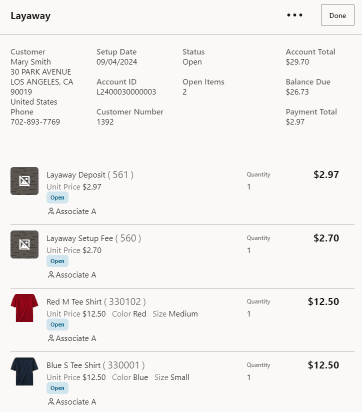
Task: Open the Blue S Tee Shirt thumbnail
Action: pyautogui.click(x=24, y=371)
